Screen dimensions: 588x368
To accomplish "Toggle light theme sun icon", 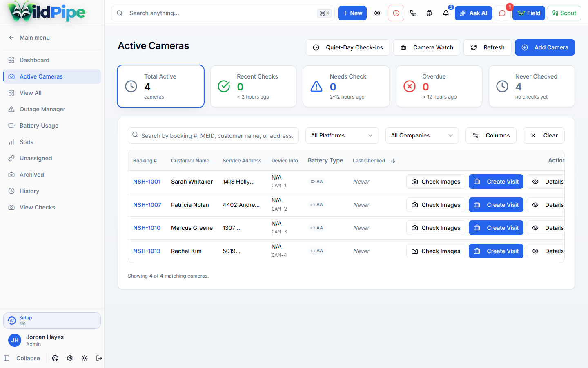I will tap(85, 358).
